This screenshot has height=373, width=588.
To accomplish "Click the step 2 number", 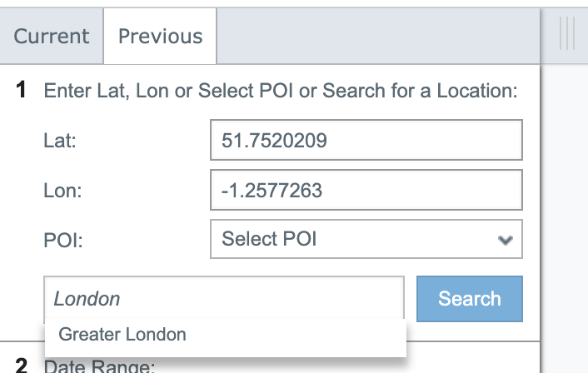I will [x=22, y=365].
